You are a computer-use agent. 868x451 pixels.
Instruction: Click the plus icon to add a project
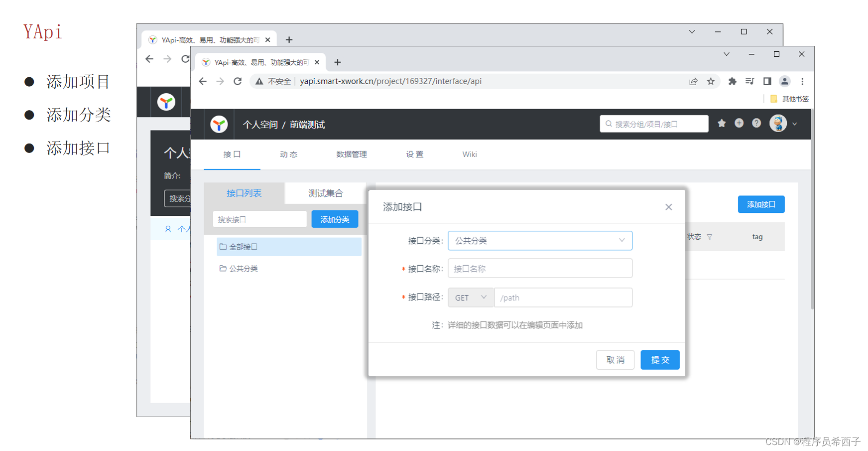click(739, 123)
